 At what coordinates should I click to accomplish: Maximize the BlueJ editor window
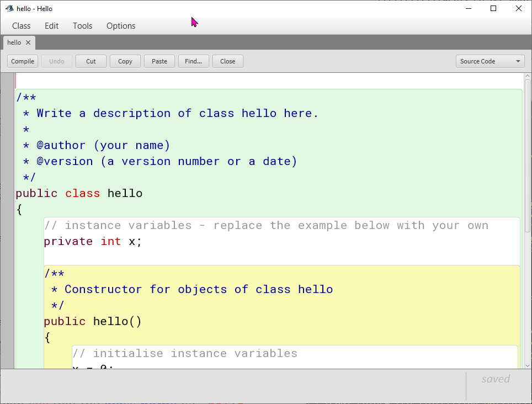tap(493, 8)
